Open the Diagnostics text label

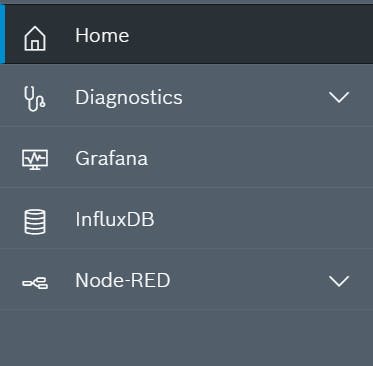pyautogui.click(x=129, y=98)
